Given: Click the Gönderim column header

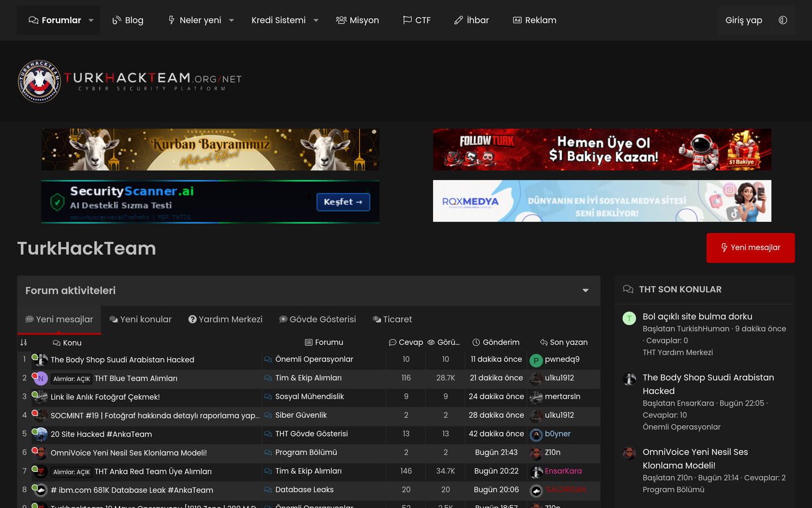Looking at the screenshot, I should click(496, 343).
